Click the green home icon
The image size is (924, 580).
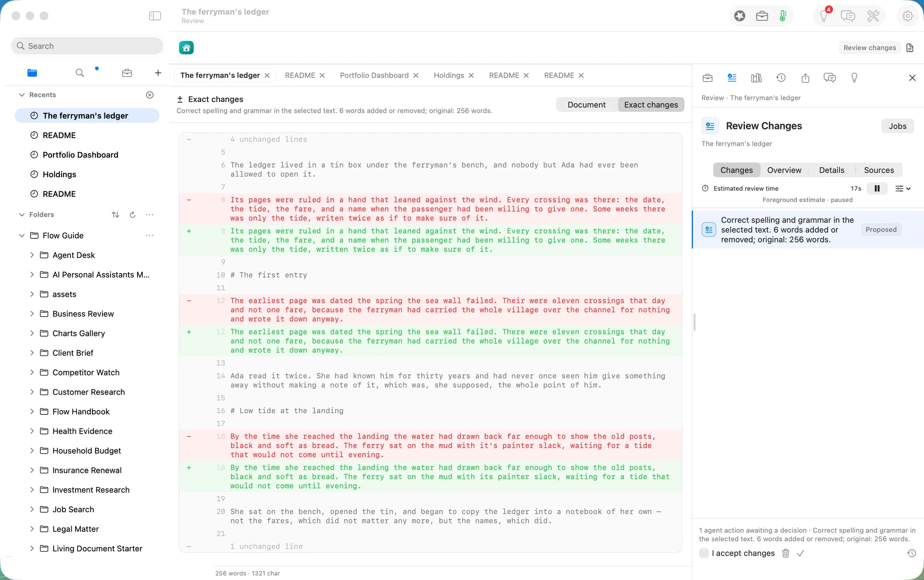(186, 48)
